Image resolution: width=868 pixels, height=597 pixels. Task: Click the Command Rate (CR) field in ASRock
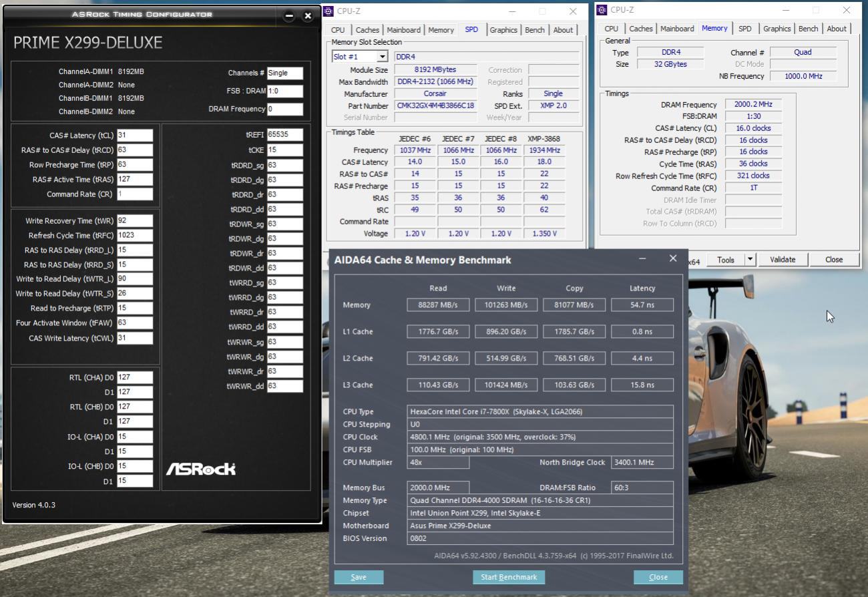[135, 194]
